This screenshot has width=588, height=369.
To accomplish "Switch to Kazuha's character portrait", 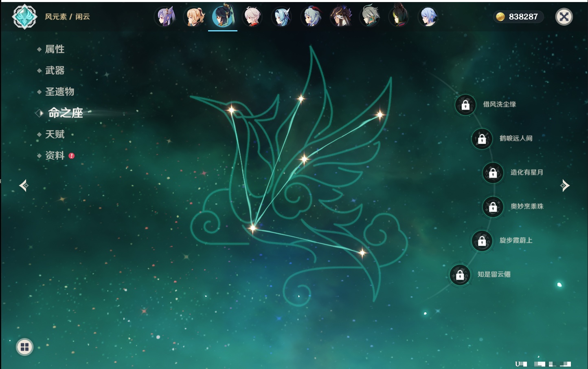I will (252, 17).
